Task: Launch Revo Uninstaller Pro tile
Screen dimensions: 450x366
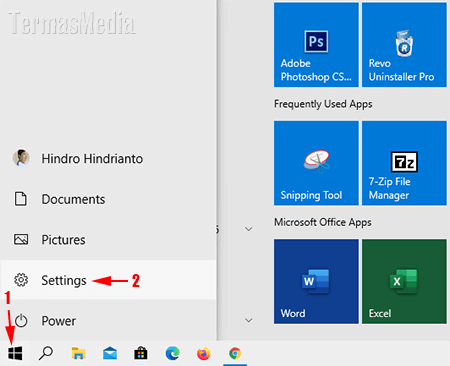Action: pos(404,45)
